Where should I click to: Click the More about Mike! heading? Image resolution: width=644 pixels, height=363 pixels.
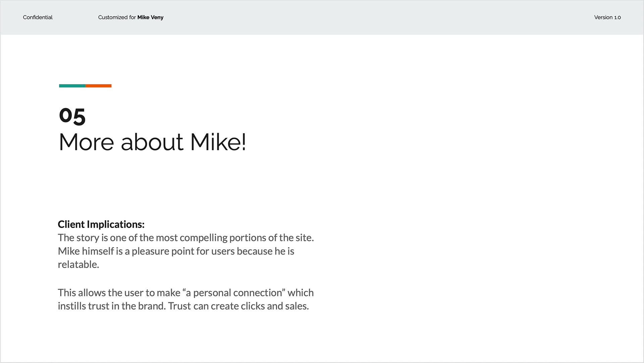(152, 142)
